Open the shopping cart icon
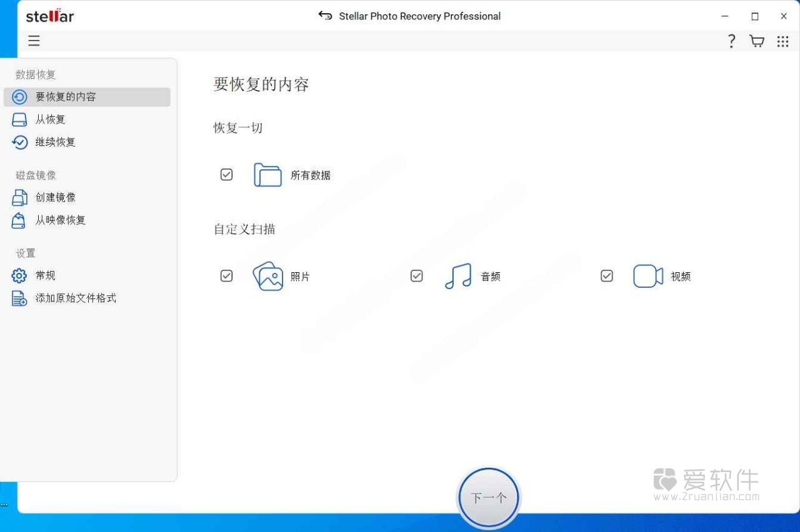 point(757,41)
